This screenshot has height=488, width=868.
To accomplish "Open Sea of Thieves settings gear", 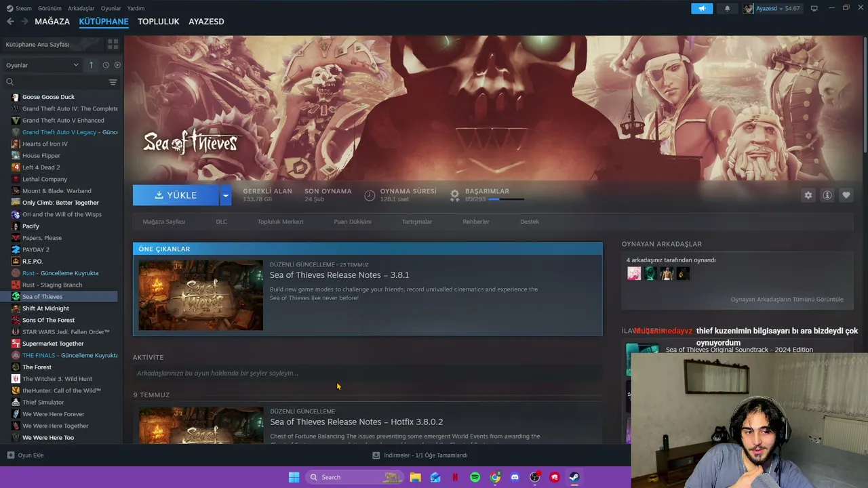I will 808,195.
